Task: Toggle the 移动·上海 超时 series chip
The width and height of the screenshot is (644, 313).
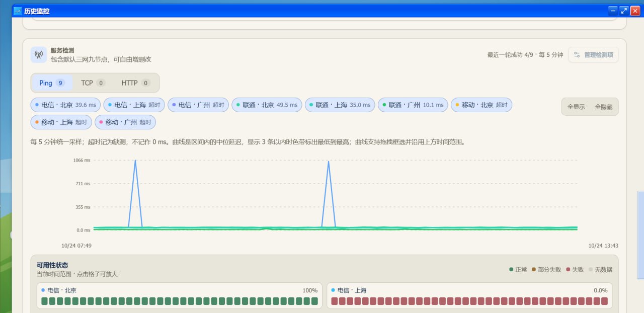Action: pos(61,122)
